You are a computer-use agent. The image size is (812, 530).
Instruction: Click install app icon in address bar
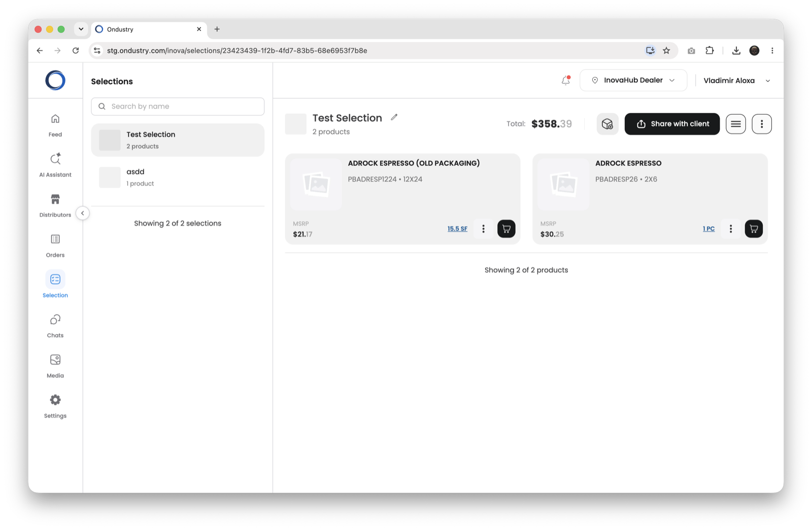click(650, 51)
